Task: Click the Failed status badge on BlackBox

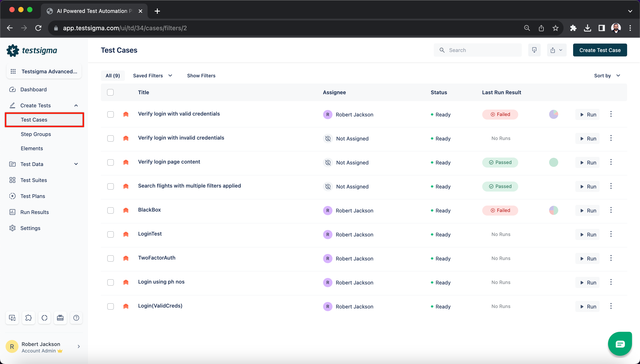Action: (x=500, y=210)
